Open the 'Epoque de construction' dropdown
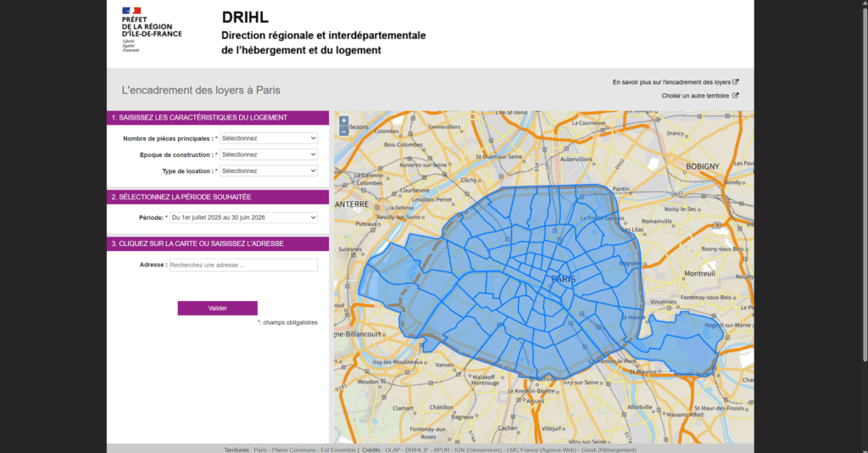 pos(269,154)
